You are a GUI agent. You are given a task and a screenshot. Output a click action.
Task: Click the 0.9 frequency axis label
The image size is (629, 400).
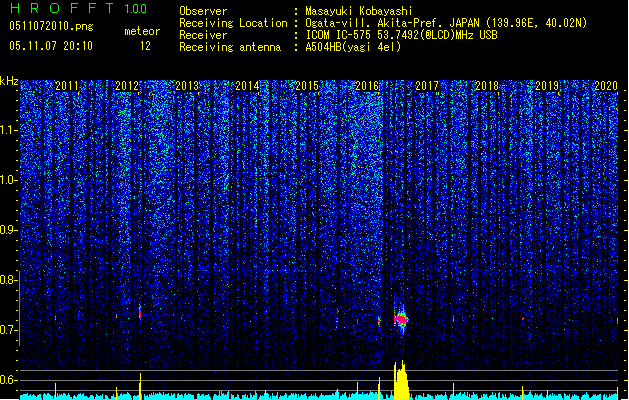coord(8,230)
